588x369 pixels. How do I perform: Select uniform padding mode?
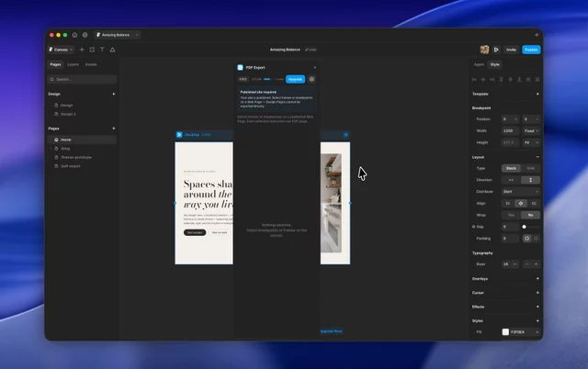(526, 239)
